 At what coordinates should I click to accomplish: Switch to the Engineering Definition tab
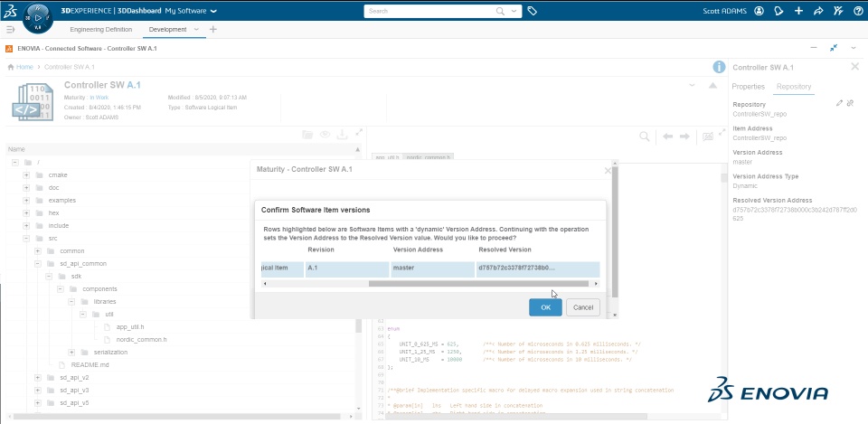(x=100, y=29)
